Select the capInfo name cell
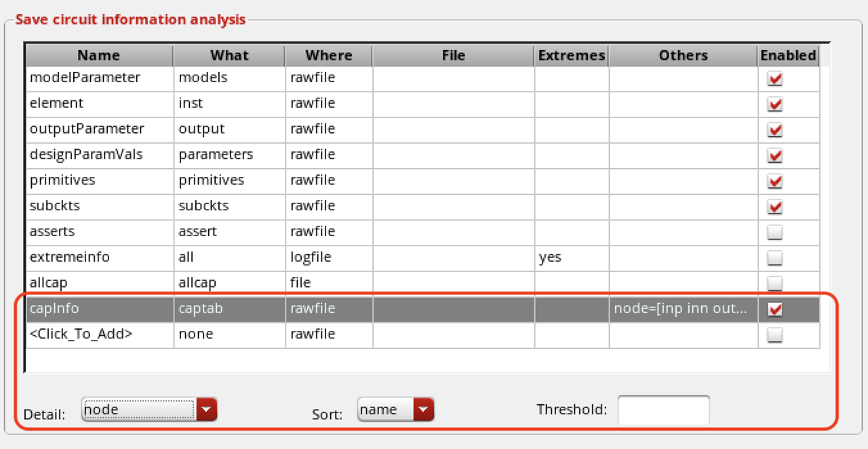This screenshot has width=868, height=449. [100, 309]
